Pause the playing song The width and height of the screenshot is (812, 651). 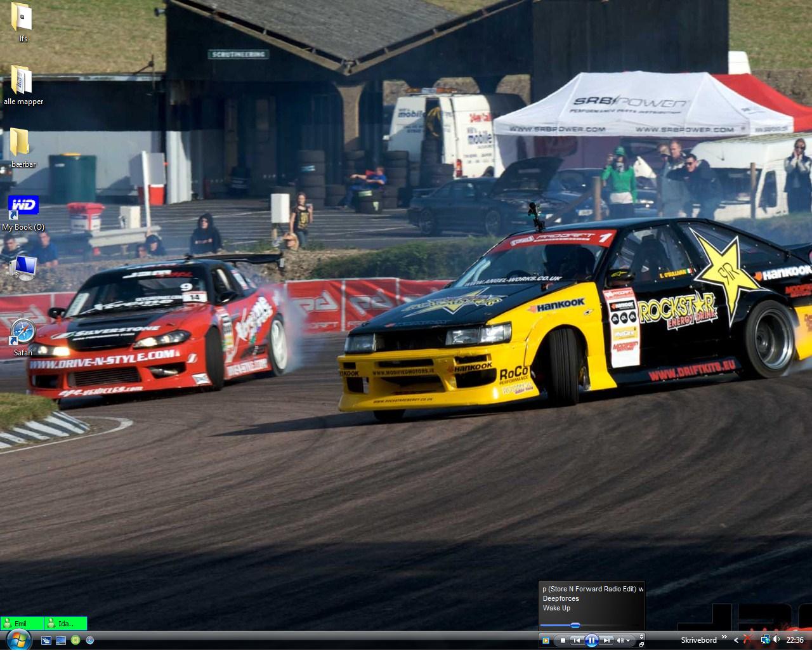point(591,641)
